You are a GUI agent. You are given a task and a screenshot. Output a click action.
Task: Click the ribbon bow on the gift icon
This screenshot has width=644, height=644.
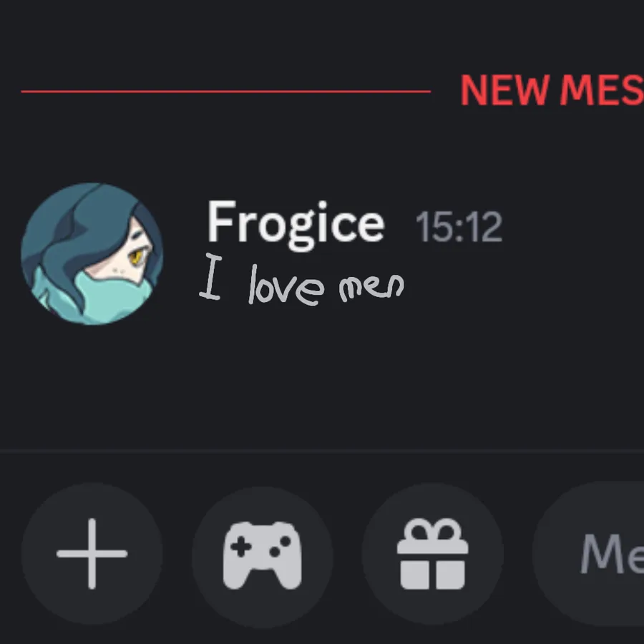pos(432,530)
